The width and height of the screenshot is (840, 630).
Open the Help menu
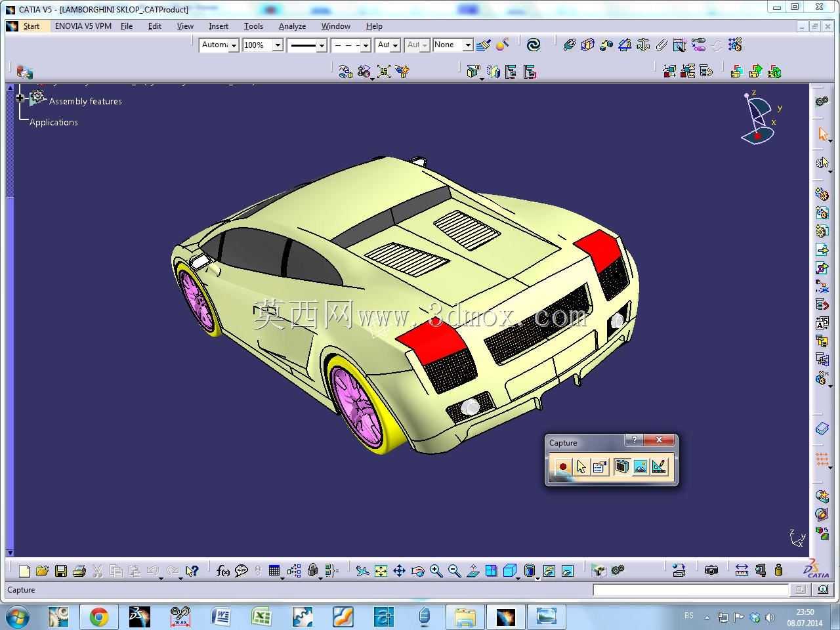[x=374, y=26]
